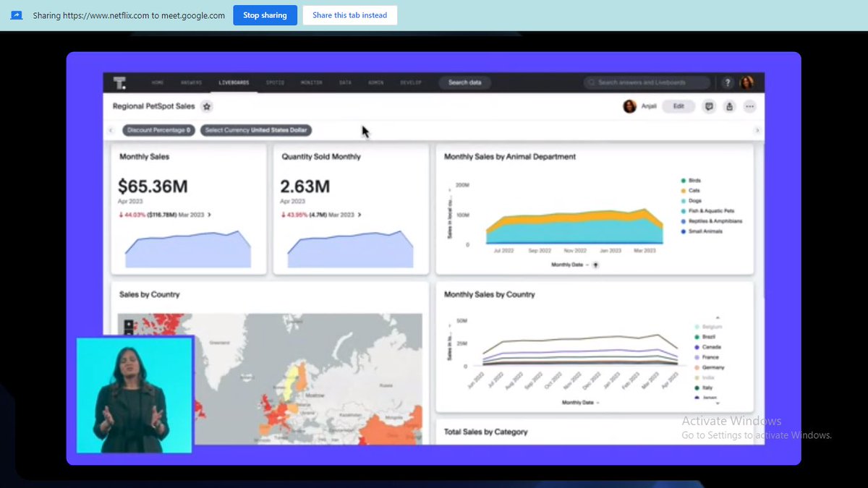Open the liveboard three-dot more options menu
This screenshot has height=488, width=868.
coord(750,106)
